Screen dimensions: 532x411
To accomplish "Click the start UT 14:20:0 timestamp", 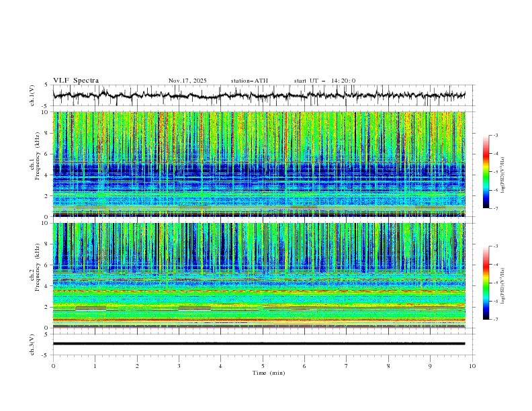I will (x=324, y=81).
